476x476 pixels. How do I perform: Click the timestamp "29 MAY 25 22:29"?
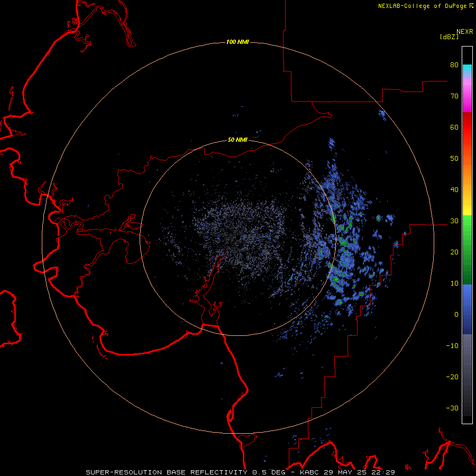coord(359,472)
